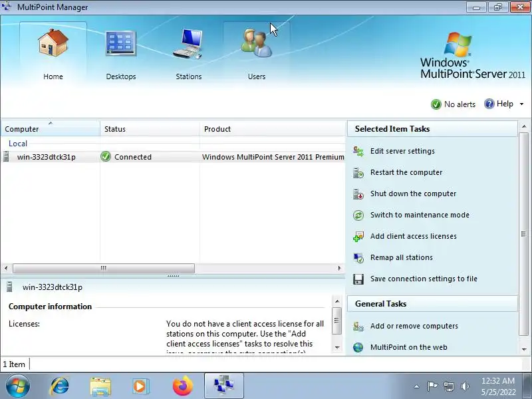Click down arrow of tasks pane scrollbar
This screenshot has width=532, height=399.
click(524, 350)
